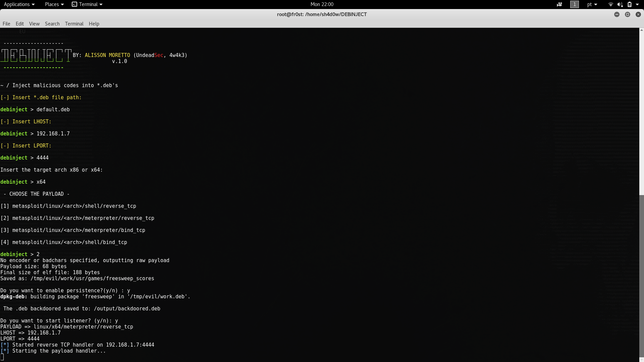644x362 pixels.
Task: Click the muted volume speaker icon
Action: click(x=620, y=4)
